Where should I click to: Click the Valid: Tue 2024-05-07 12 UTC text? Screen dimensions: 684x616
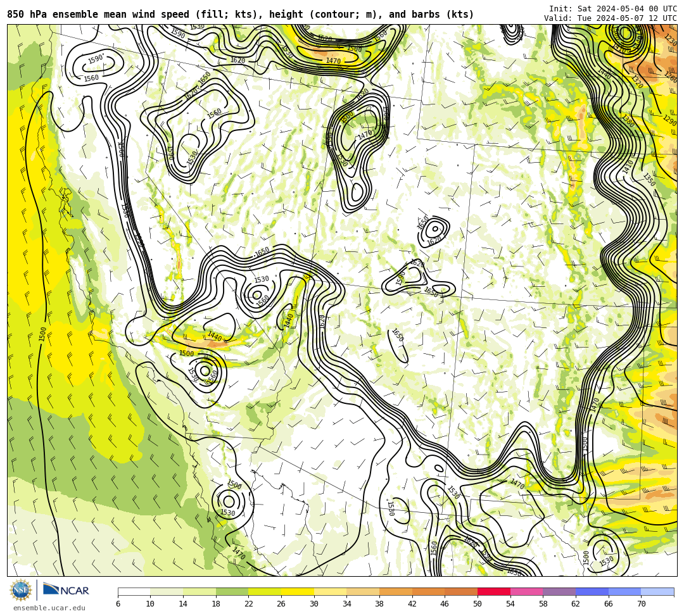click(611, 18)
